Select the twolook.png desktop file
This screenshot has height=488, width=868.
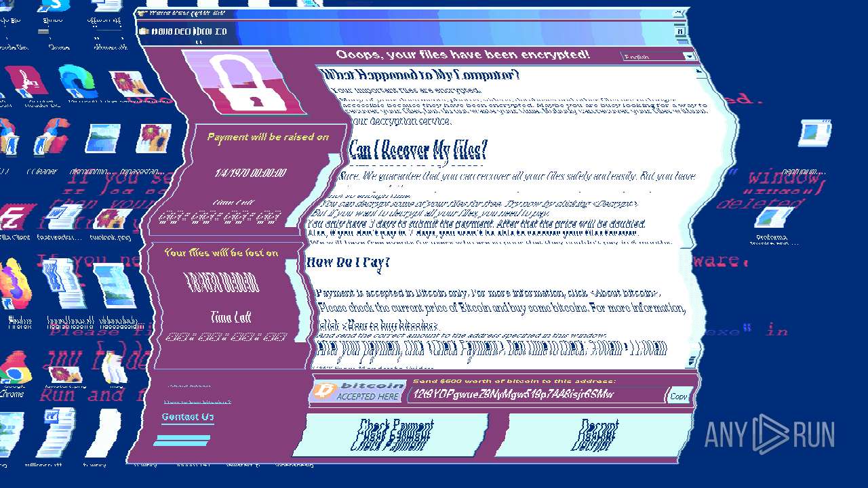112,224
